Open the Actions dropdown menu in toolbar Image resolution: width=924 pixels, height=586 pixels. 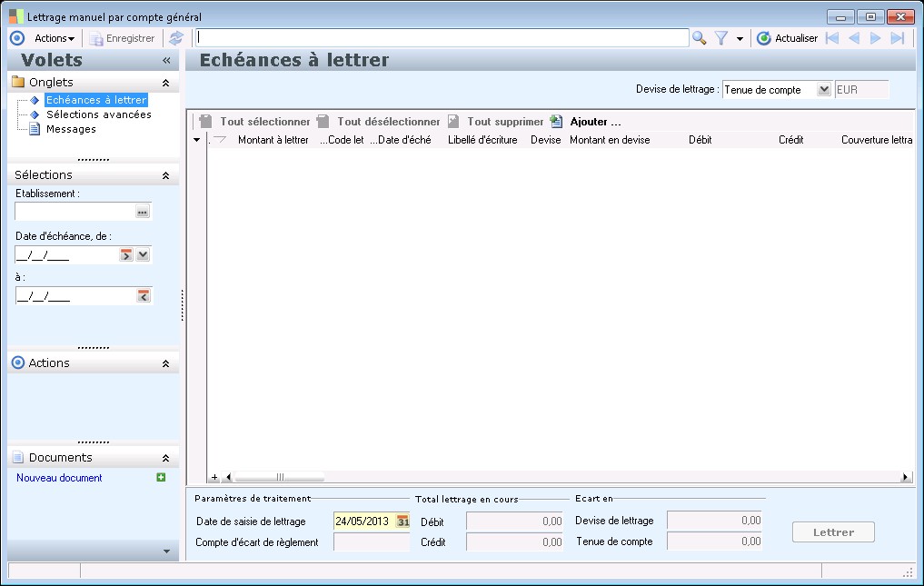click(55, 38)
